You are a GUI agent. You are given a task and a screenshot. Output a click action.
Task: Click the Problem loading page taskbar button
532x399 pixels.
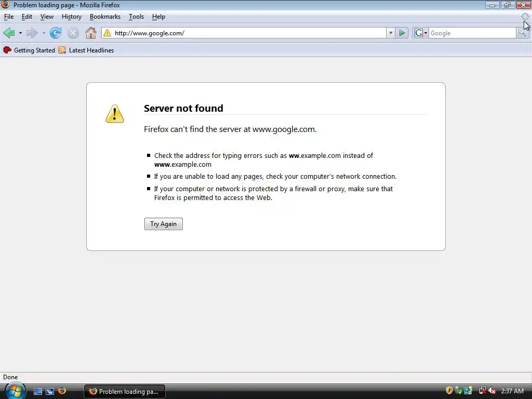coord(125,392)
